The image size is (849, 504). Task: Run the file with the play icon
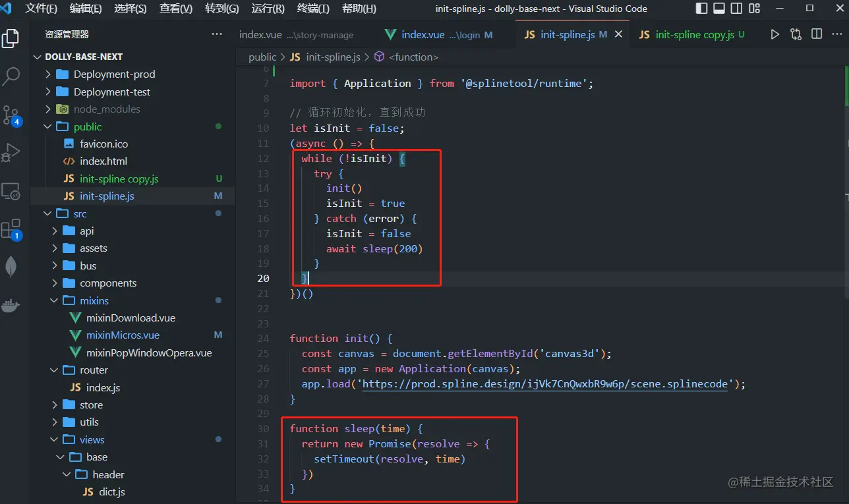(x=775, y=34)
